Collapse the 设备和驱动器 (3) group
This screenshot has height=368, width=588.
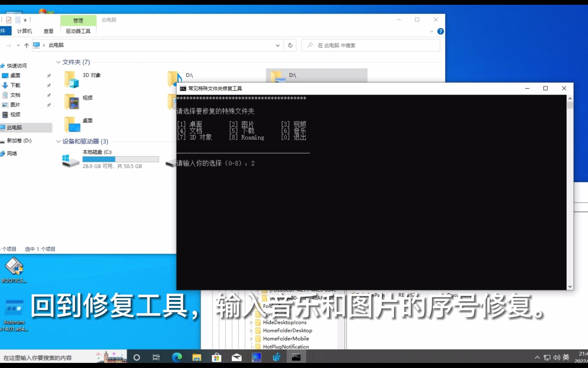pyautogui.click(x=59, y=141)
